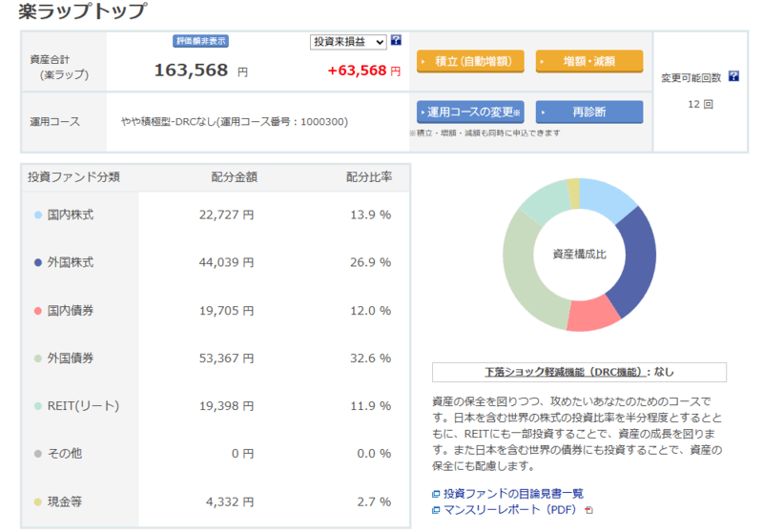The height and width of the screenshot is (532, 763).
Task: Click the 13.9 % ratio cell
Action: pyautogui.click(x=370, y=215)
